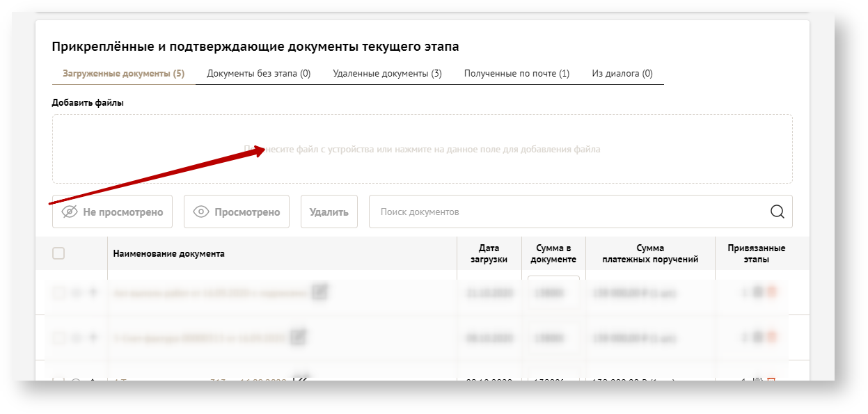Screen dimensions: 868x414
Task: Click the magnifier icon in document search
Action: 777,212
